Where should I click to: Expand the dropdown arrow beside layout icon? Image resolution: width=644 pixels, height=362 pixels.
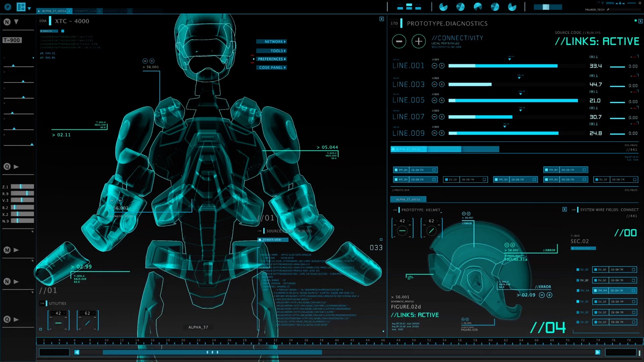(30, 8)
